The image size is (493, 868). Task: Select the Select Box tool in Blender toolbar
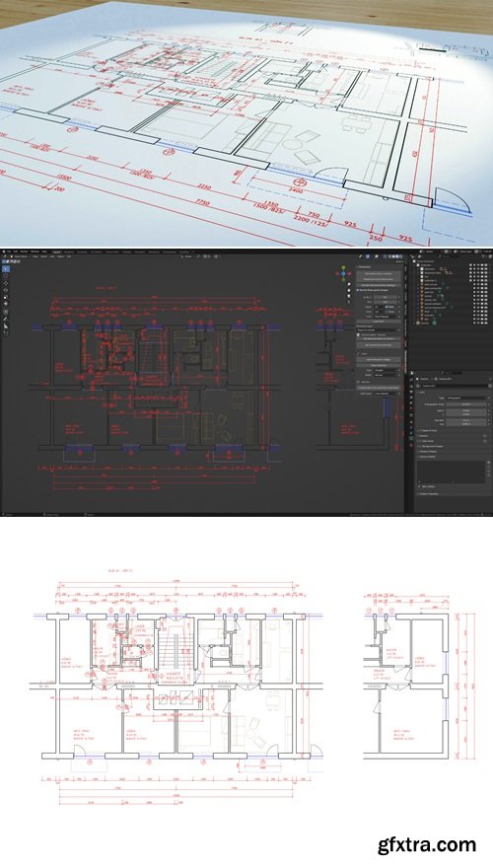pos(6,268)
